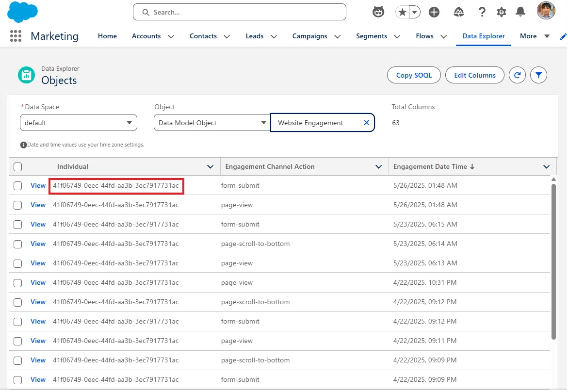Open the Setup gear icon
Screen dimensions: 568x392
502,12
